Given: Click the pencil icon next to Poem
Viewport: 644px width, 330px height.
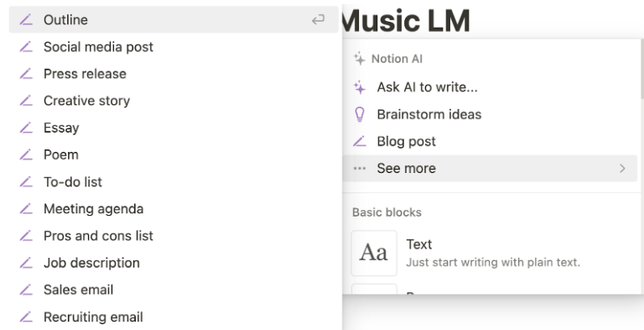Looking at the screenshot, I should coord(26,155).
